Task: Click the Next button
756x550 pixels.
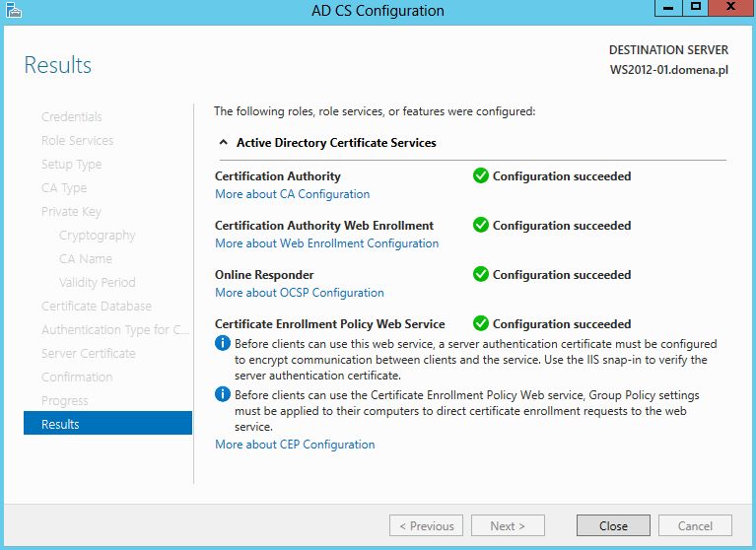Action: point(508,526)
